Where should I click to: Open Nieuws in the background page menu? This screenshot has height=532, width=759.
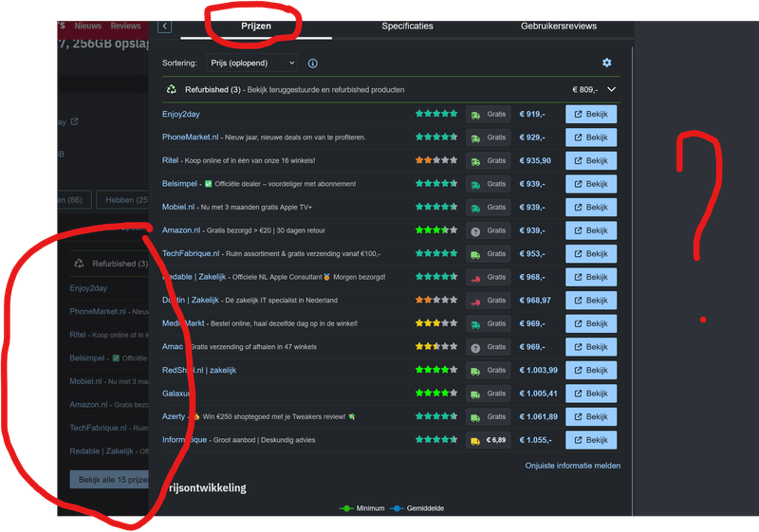click(x=87, y=26)
